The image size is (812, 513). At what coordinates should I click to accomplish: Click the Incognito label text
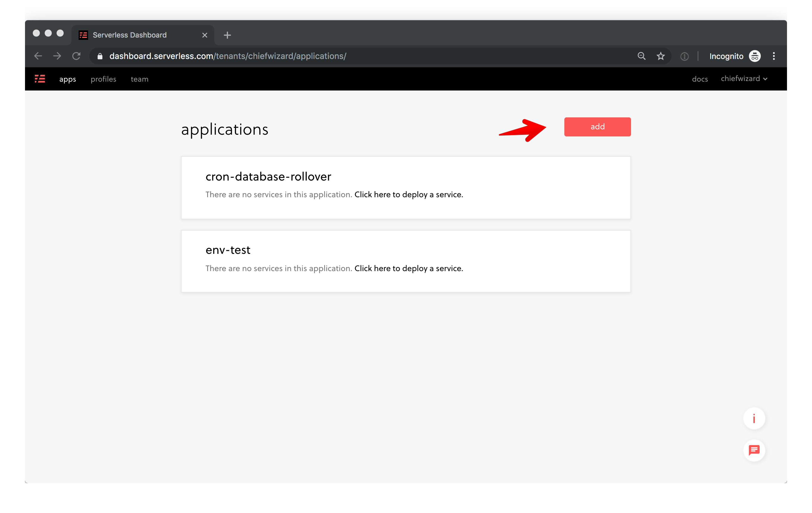(726, 56)
